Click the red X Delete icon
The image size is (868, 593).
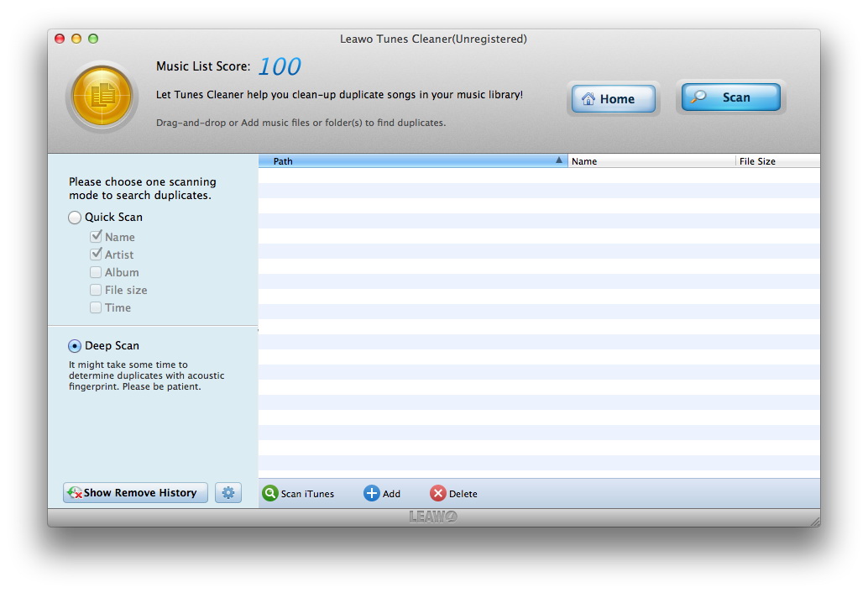pyautogui.click(x=437, y=494)
